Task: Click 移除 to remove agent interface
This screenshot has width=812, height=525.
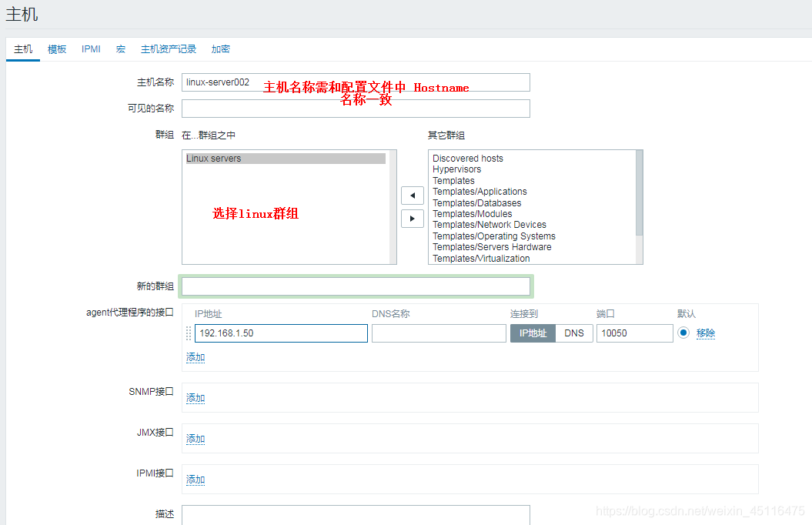Action: [x=705, y=333]
